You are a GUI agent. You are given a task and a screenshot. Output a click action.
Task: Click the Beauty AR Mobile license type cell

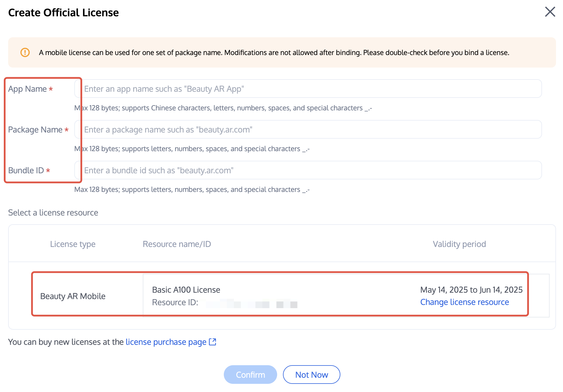[x=73, y=296]
